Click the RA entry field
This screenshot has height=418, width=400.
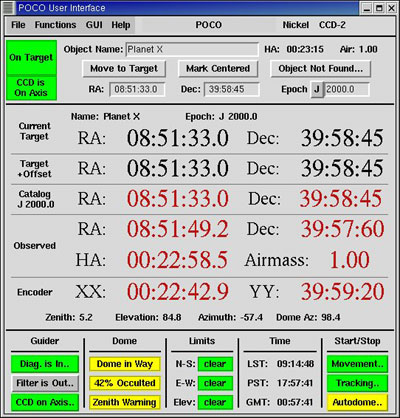tap(137, 90)
